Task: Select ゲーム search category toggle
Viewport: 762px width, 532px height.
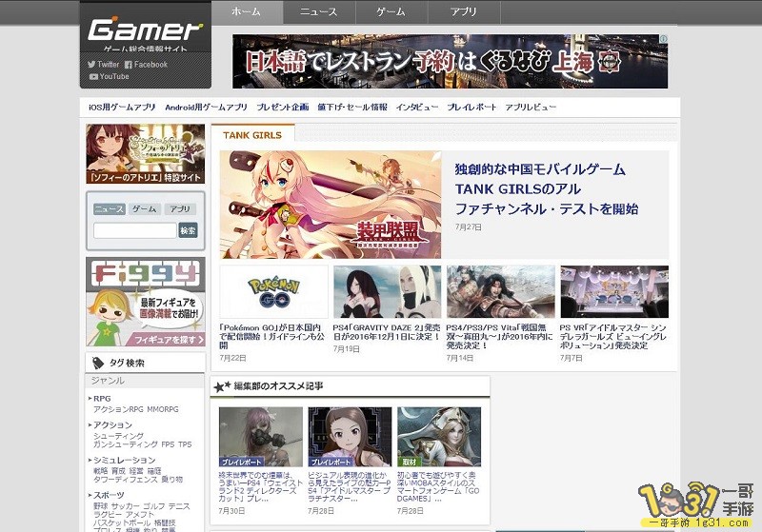Action: click(x=145, y=209)
